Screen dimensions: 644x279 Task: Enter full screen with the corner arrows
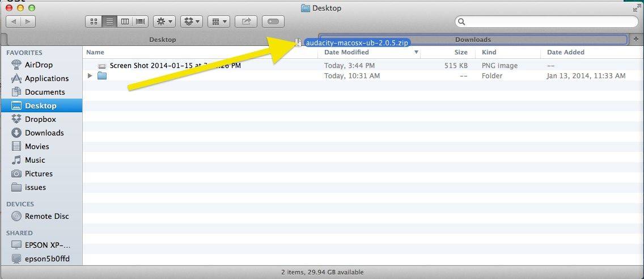click(637, 7)
